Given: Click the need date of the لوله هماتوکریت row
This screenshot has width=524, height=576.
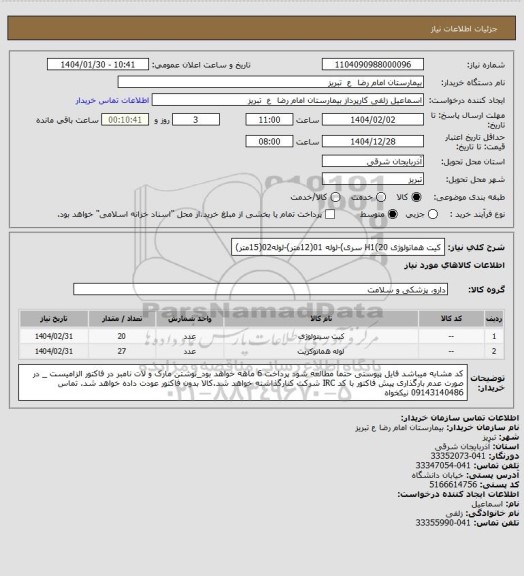Looking at the screenshot, I should 54,351.
